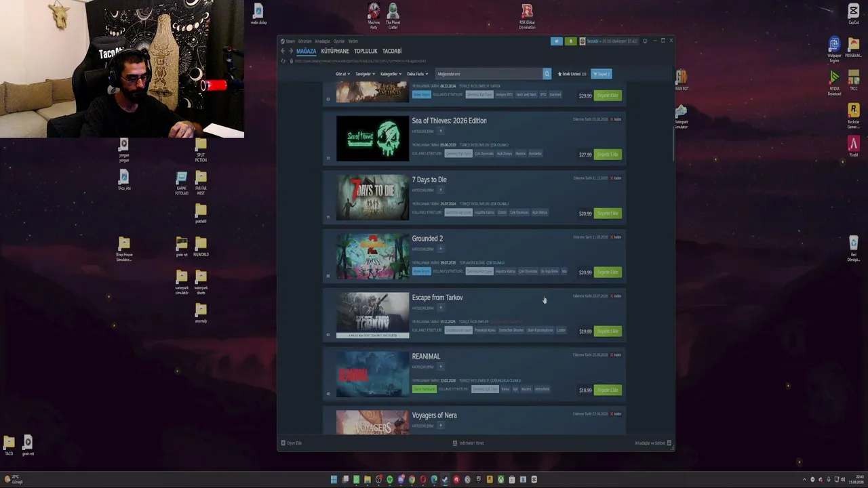The height and width of the screenshot is (488, 868).
Task: Click the Mağazada ara search field
Action: tap(488, 74)
